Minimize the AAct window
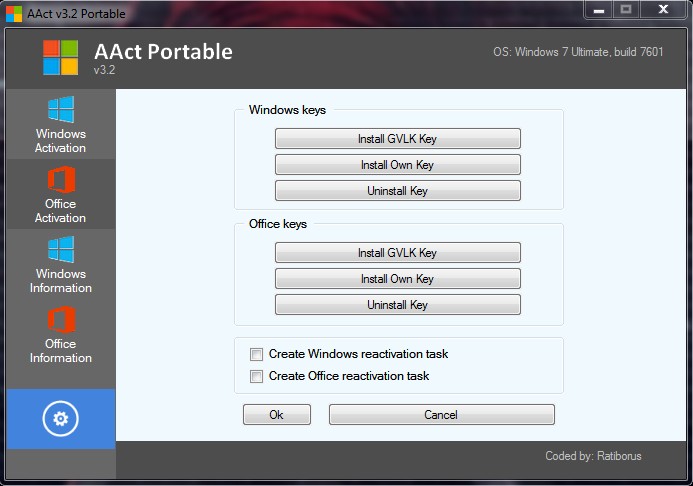693x486 pixels. [x=599, y=10]
